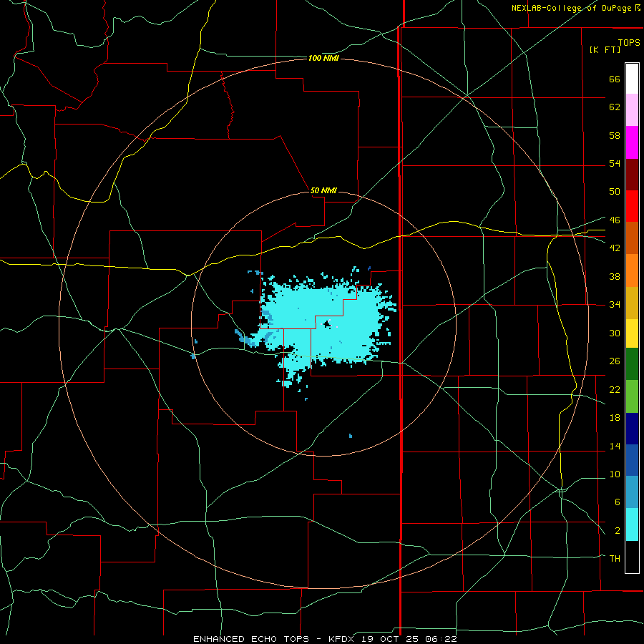Click the legend value '26'
644x644 pixels.
click(x=615, y=361)
